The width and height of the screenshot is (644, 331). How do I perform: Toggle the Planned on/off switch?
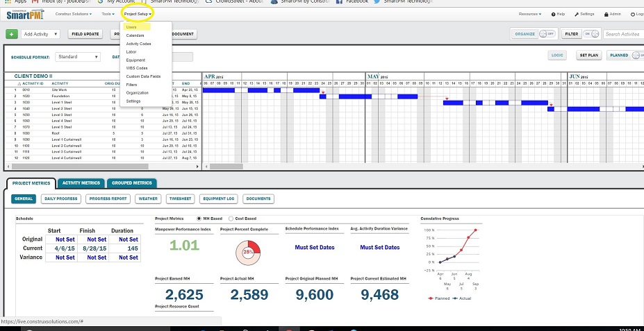coord(638,56)
